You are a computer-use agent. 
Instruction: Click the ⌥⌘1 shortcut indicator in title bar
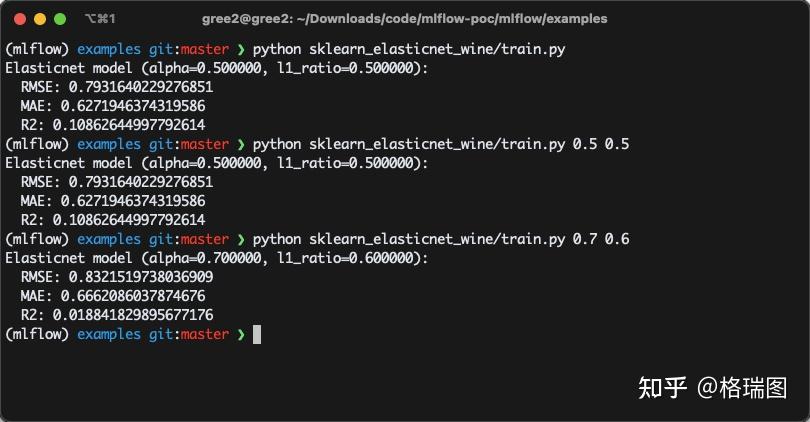coord(100,19)
